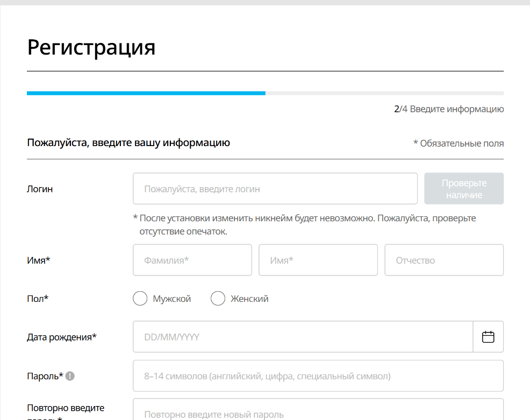
Task: Click the registration progress bar
Action: click(266, 93)
